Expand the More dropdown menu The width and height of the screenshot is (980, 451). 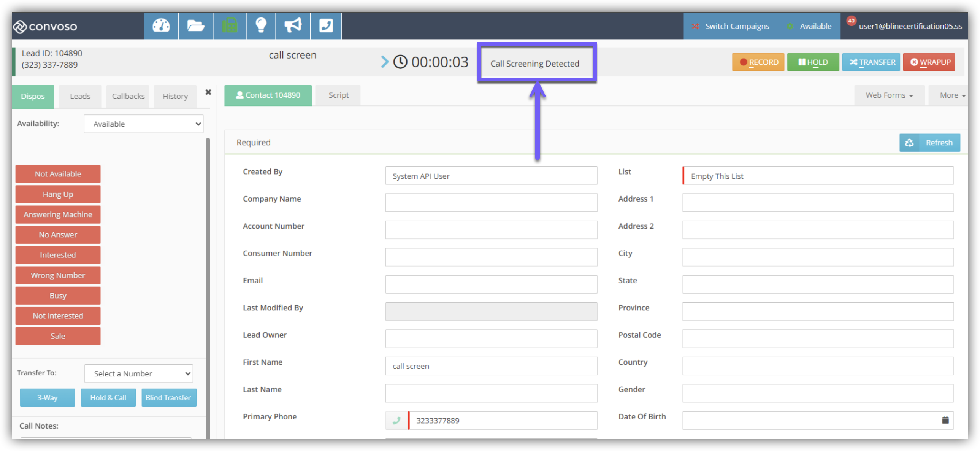click(x=952, y=95)
